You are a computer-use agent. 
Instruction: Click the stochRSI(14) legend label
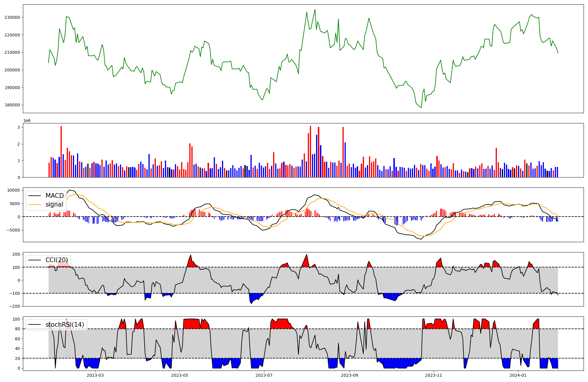(65, 325)
